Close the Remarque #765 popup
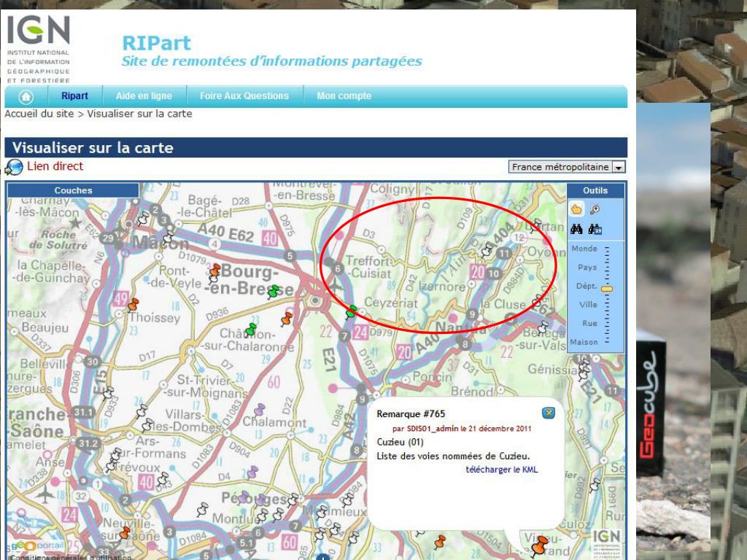 pyautogui.click(x=549, y=413)
